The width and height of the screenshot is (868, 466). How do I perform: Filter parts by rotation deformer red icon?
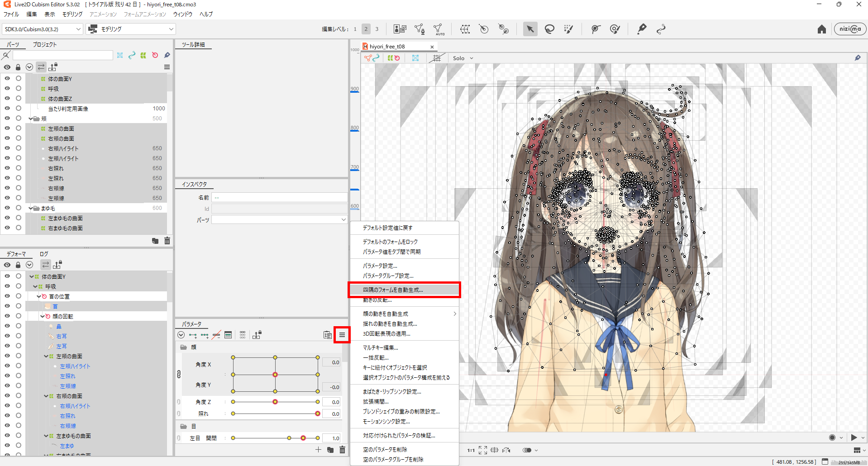(x=155, y=55)
